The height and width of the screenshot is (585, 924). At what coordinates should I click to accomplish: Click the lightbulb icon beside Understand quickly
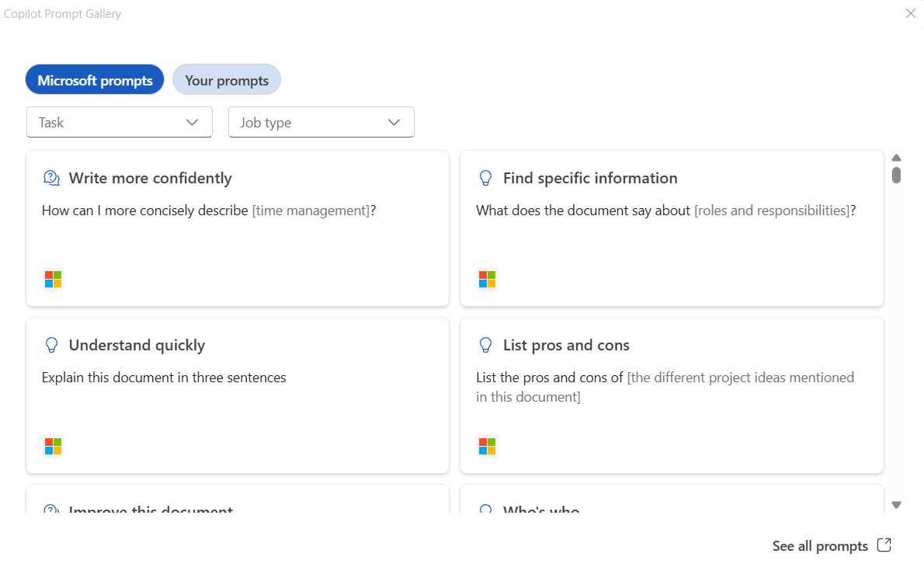[x=51, y=346]
